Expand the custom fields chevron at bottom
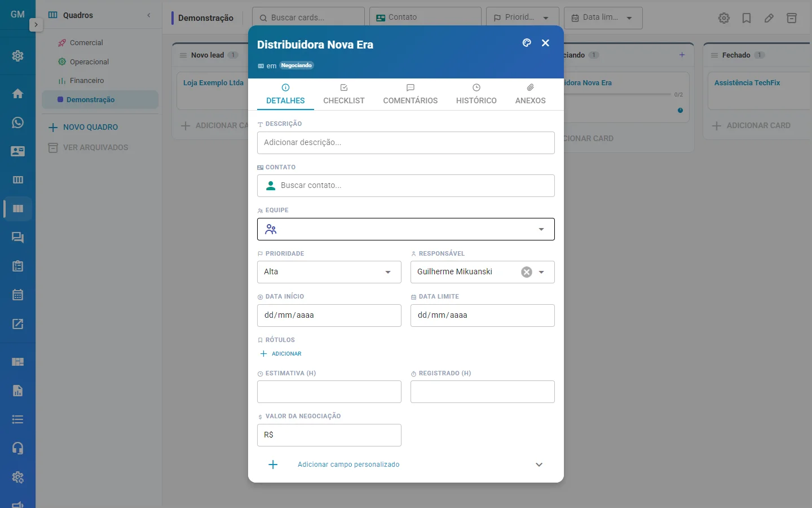The height and width of the screenshot is (508, 812). click(x=539, y=465)
